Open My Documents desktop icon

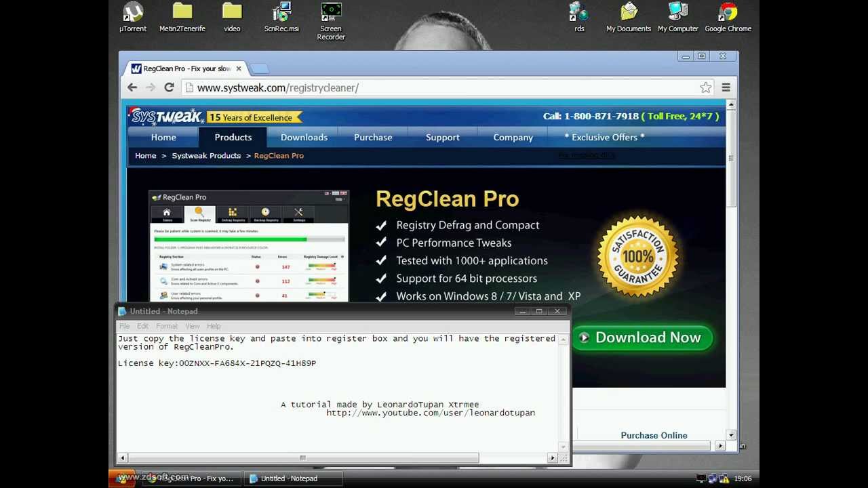click(629, 17)
